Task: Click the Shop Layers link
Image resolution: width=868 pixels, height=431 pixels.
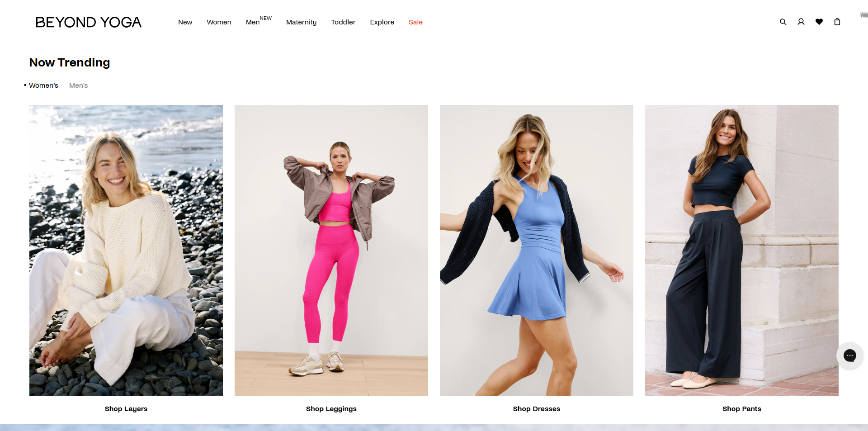Action: [x=126, y=409]
